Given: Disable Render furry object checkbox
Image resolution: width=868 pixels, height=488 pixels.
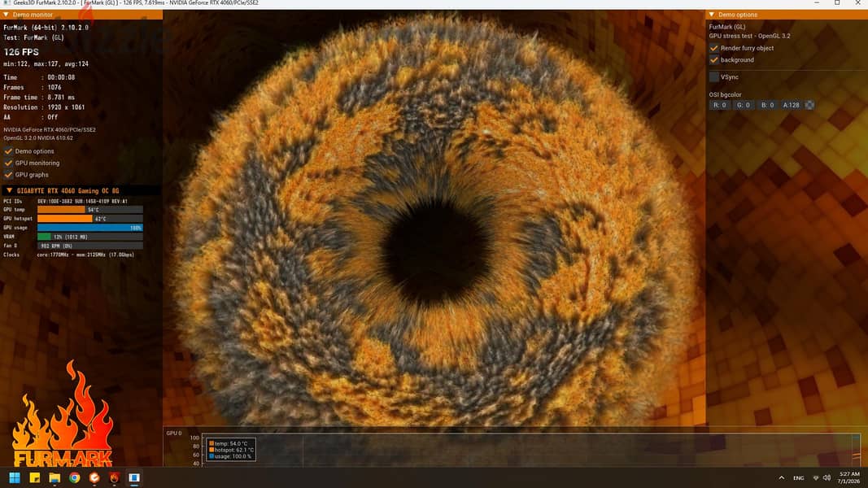Looking at the screenshot, I should (714, 48).
